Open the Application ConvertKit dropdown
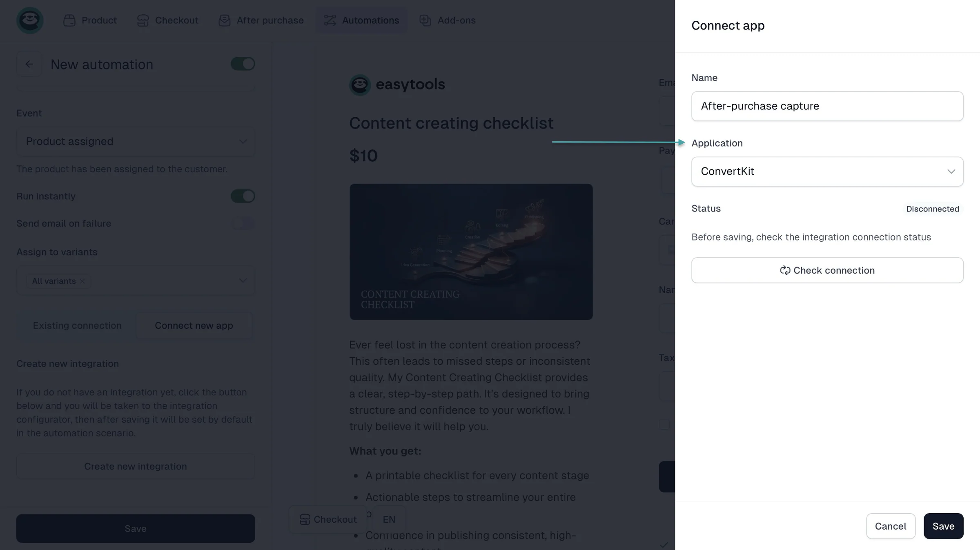Viewport: 980px width, 550px height. [827, 171]
